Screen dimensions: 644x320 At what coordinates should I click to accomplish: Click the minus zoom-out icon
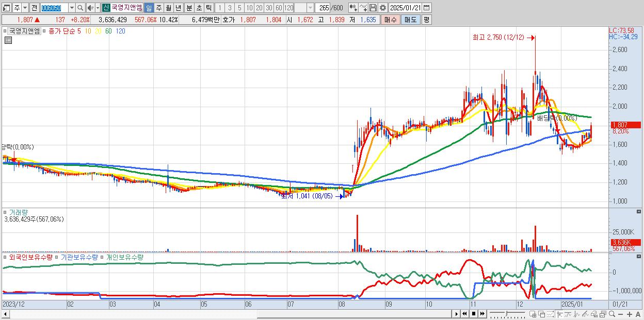pos(620,314)
